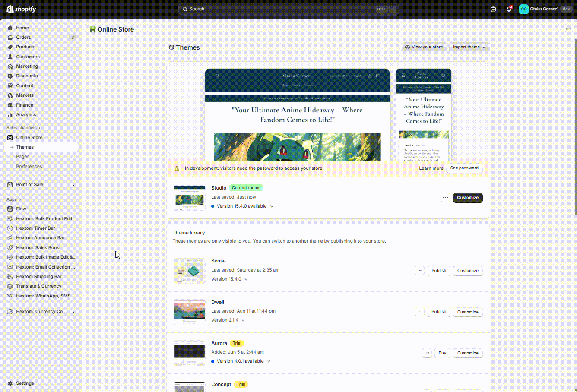Click the Finance bank icon
This screenshot has height=392, width=577.
pos(10,105)
